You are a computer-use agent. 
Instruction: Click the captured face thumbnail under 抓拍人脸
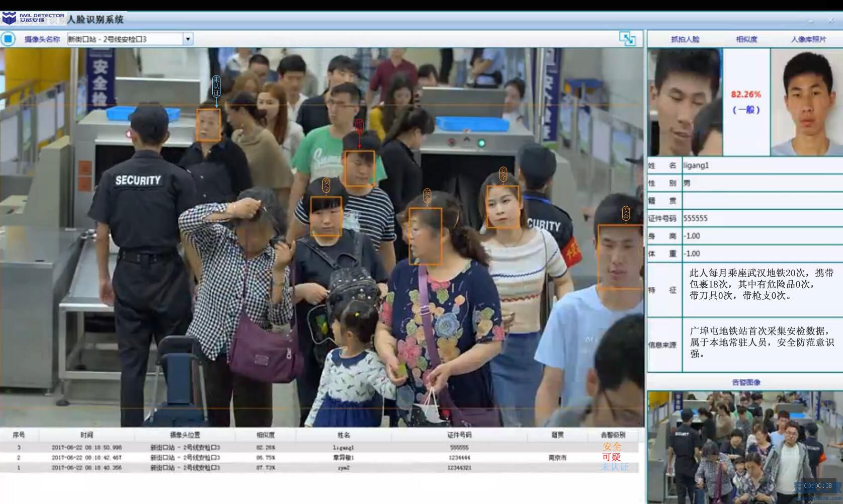[685, 102]
